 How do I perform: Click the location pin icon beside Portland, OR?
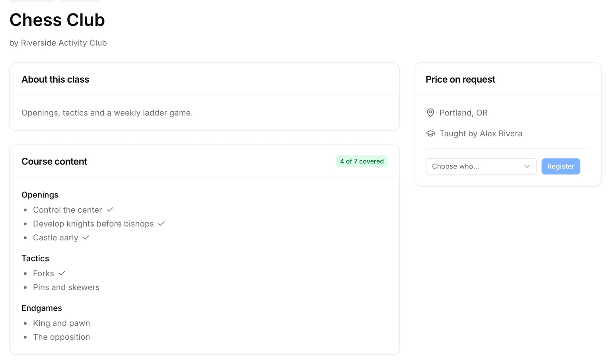tap(430, 113)
